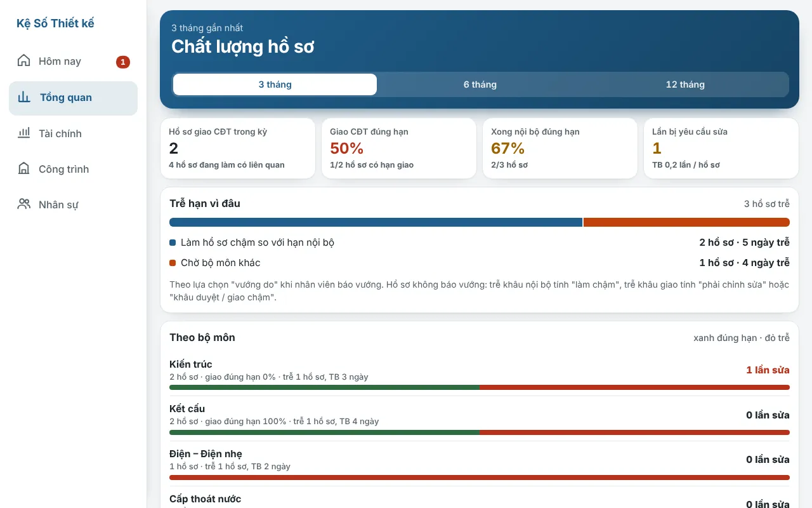Viewport: 812px width, 508px height.
Task: Click the Kệ Số Thiết kế app title
Action: 55,23
